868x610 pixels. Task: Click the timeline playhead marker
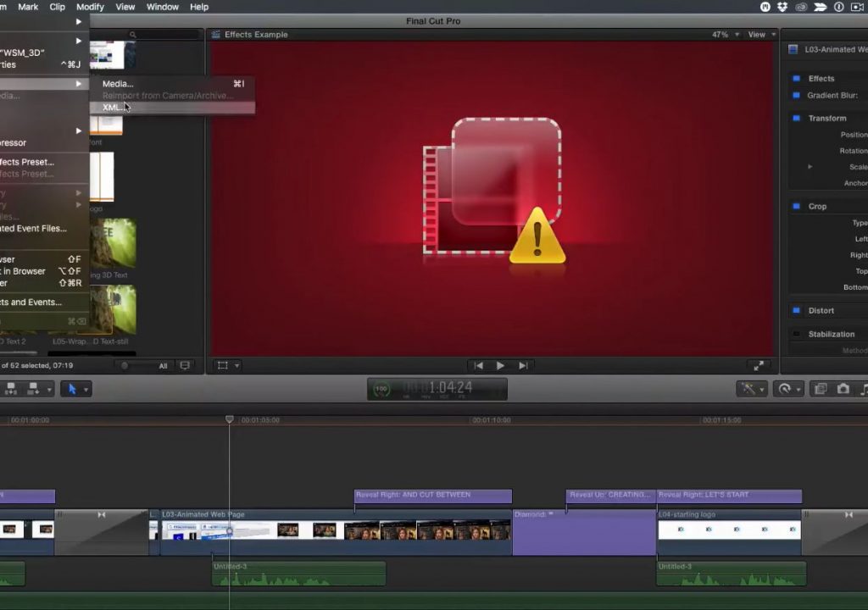coord(229,419)
